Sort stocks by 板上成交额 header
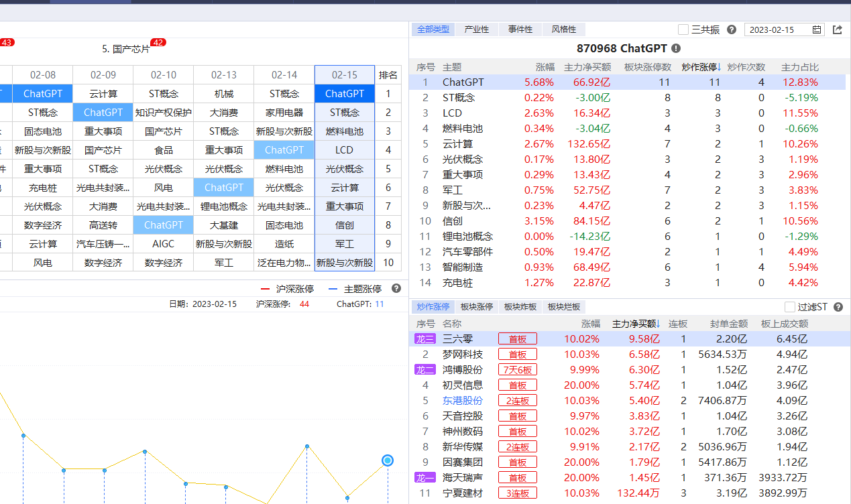 [785, 324]
